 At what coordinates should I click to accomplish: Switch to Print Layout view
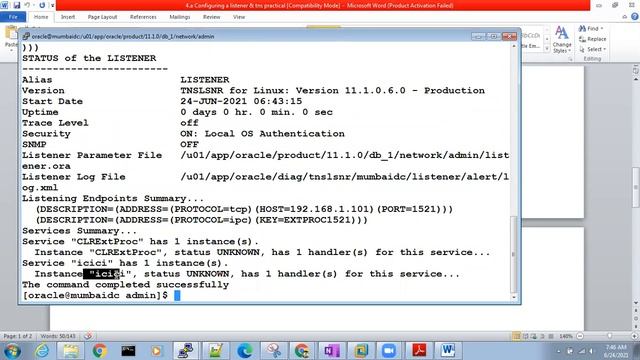tap(516, 336)
